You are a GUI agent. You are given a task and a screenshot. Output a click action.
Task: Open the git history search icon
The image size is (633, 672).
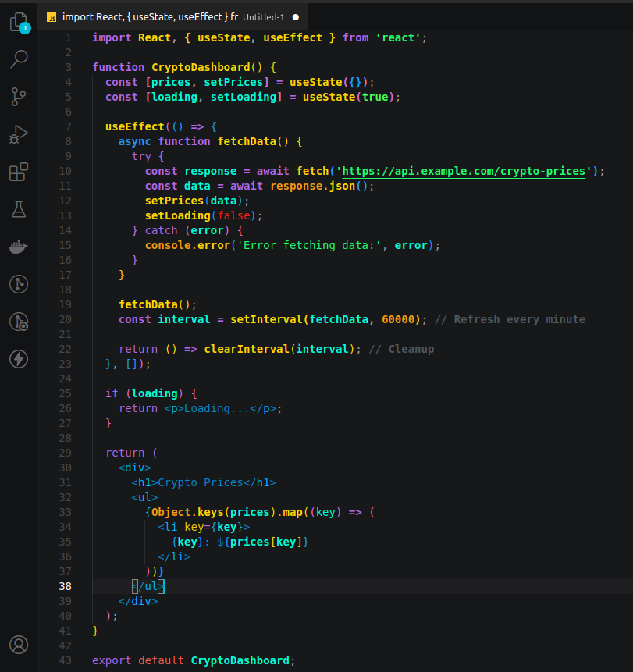[x=19, y=322]
